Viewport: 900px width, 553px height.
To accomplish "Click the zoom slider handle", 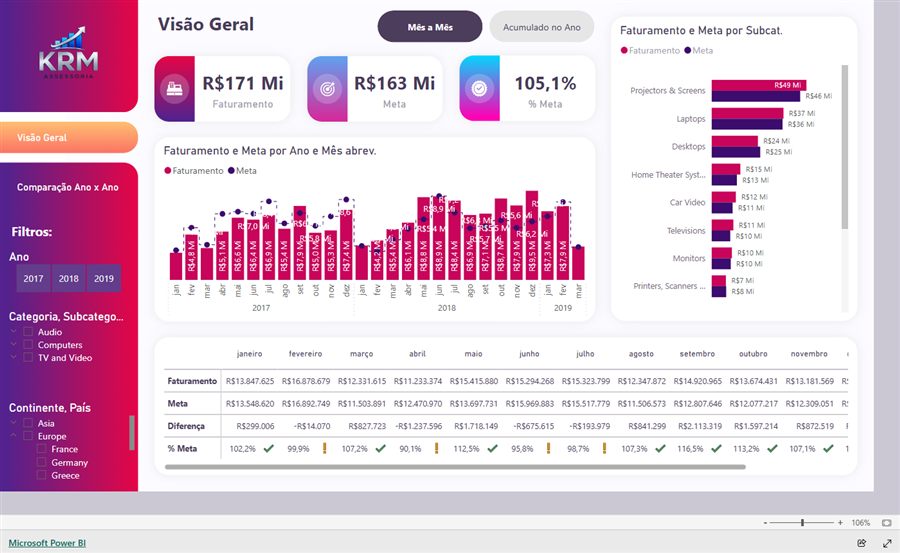I will (x=802, y=523).
